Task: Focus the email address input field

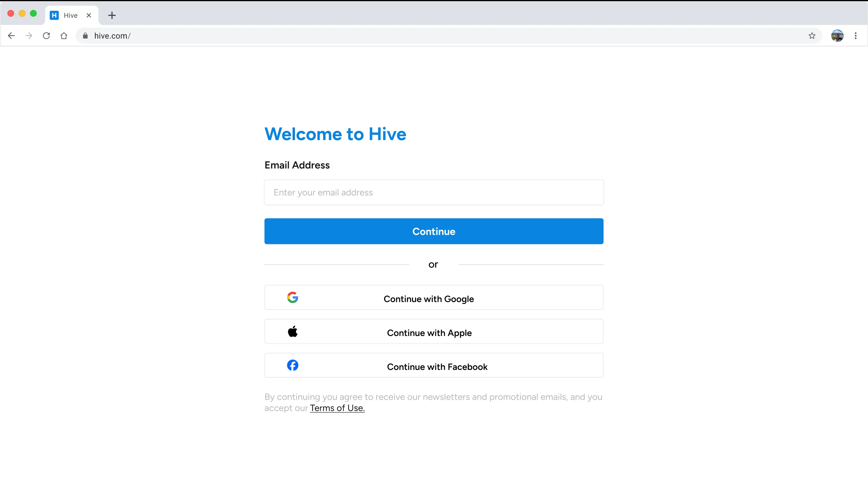Action: (x=434, y=193)
